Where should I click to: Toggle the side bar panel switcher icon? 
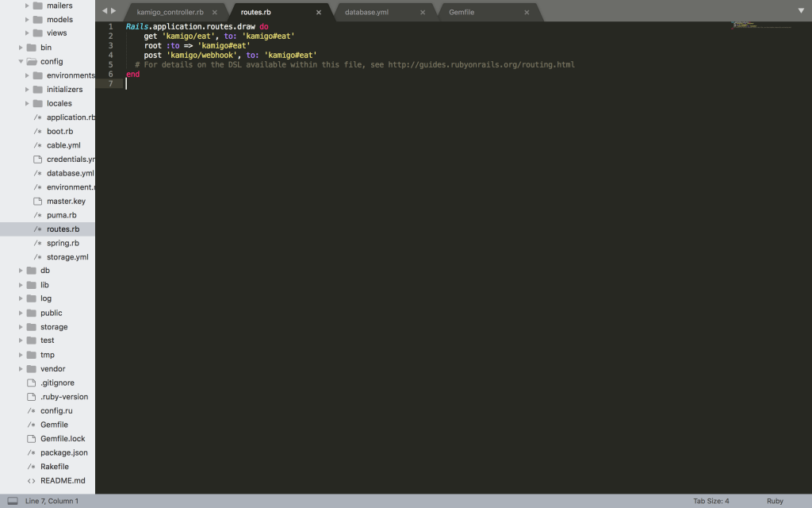pyautogui.click(x=13, y=501)
